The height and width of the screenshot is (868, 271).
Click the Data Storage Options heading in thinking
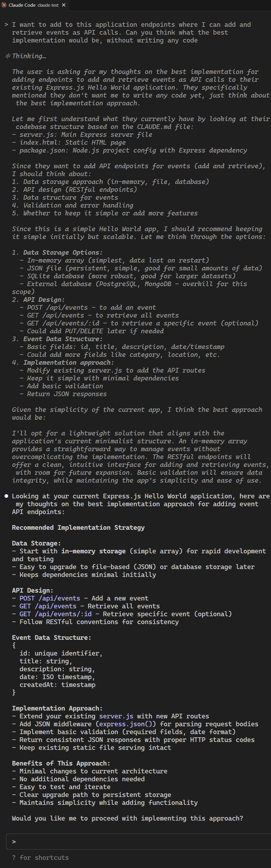63,252
